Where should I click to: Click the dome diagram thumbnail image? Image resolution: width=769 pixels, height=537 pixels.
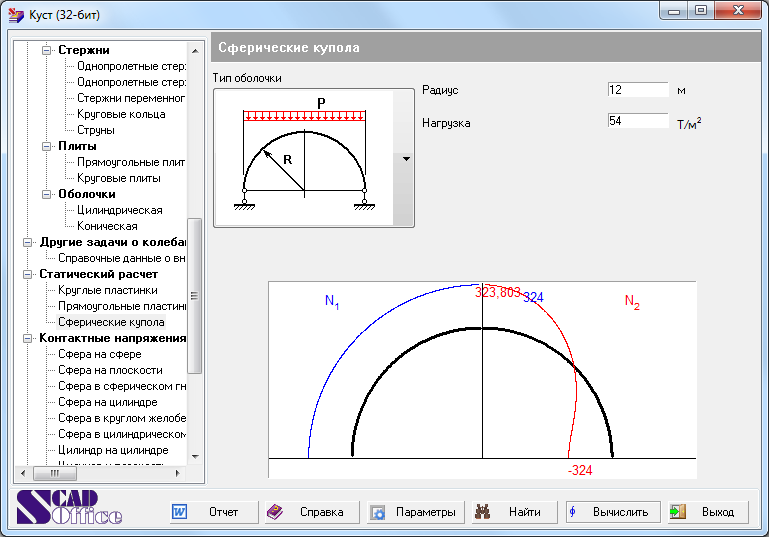303,157
